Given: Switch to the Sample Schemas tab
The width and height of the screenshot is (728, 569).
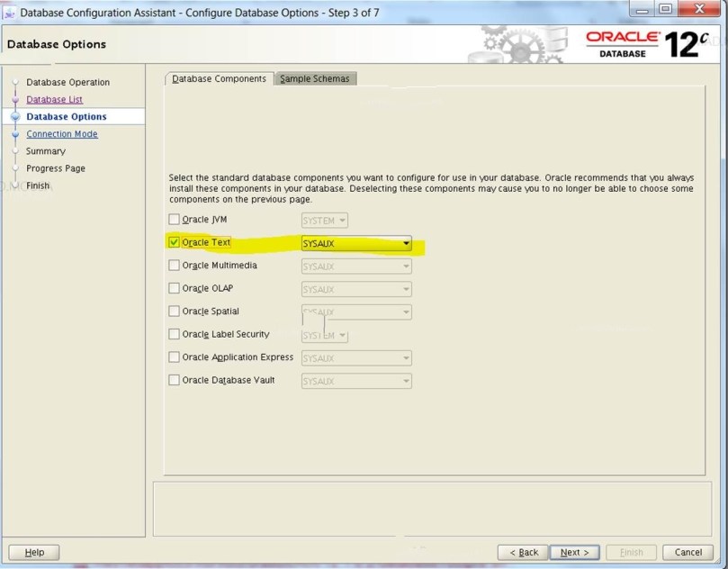Looking at the screenshot, I should (314, 79).
